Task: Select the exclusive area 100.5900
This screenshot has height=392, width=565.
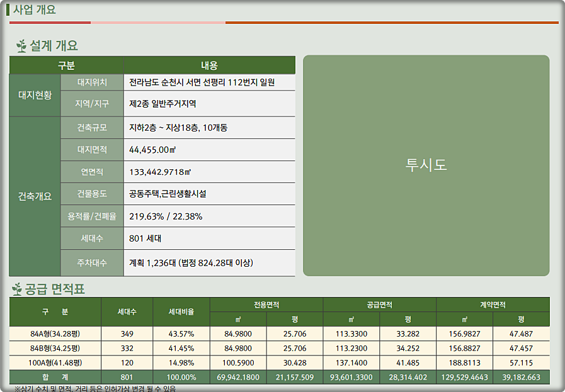Action: click(x=238, y=363)
